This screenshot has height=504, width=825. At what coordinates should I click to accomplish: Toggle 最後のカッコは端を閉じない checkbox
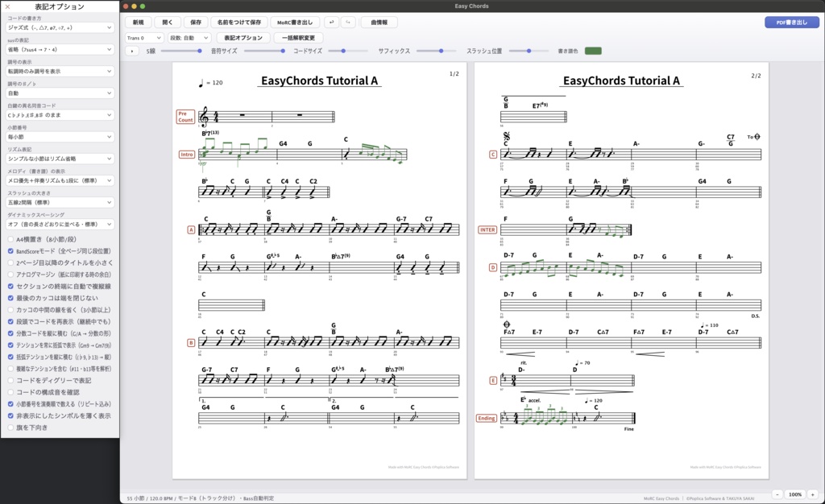(x=10, y=298)
